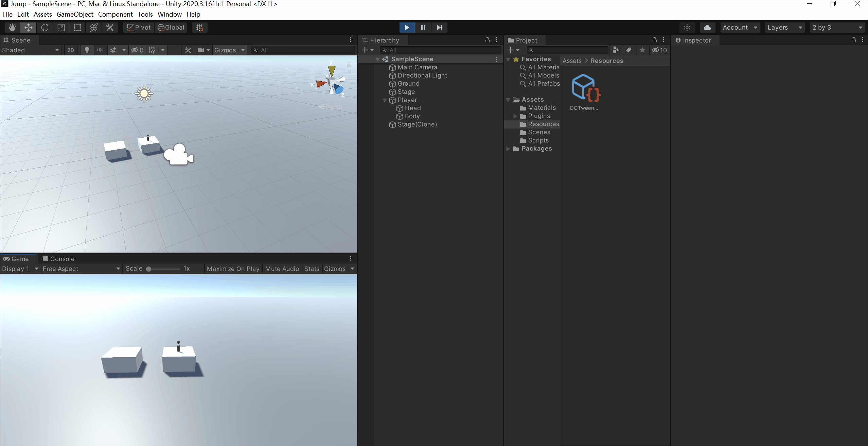This screenshot has height=446, width=868.
Task: Select the Rotate tool
Action: tap(45, 28)
